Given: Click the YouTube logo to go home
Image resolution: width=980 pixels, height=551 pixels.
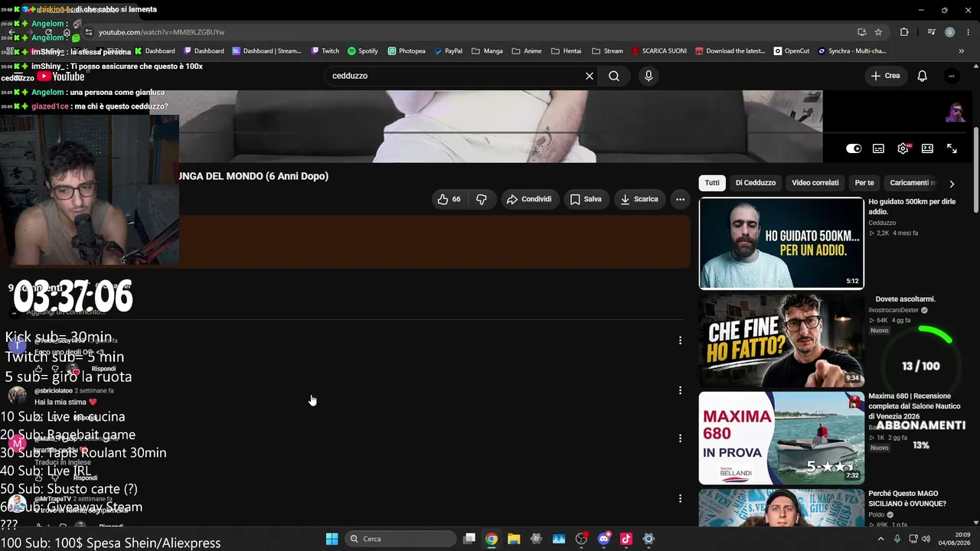Looking at the screenshot, I should click(x=61, y=76).
